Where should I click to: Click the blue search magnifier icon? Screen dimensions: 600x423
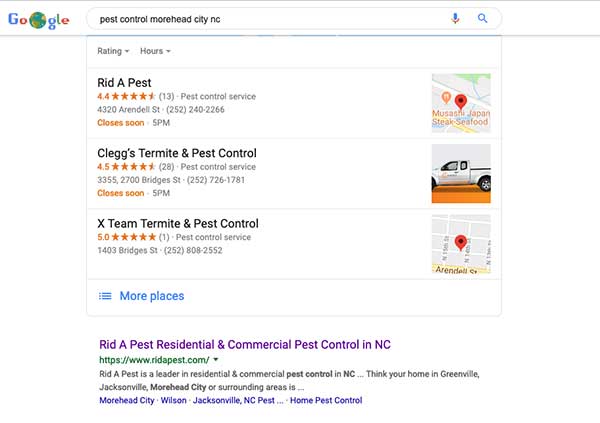(483, 18)
